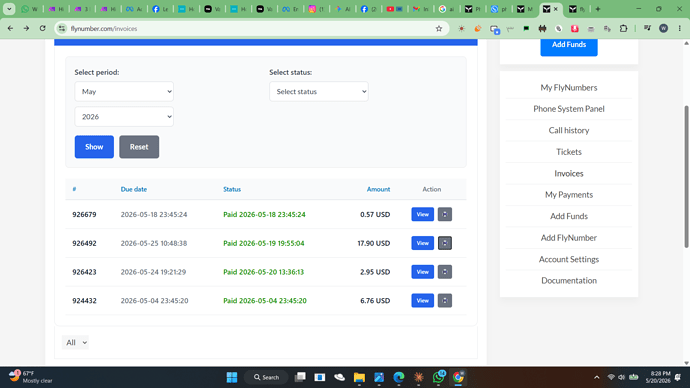Show hidden system tray icons
This screenshot has width=690, height=388.
pyautogui.click(x=597, y=377)
